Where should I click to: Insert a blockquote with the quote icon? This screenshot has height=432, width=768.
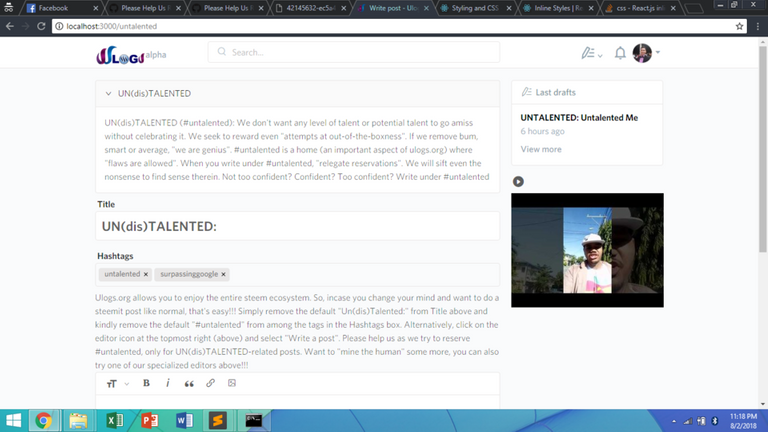click(189, 383)
